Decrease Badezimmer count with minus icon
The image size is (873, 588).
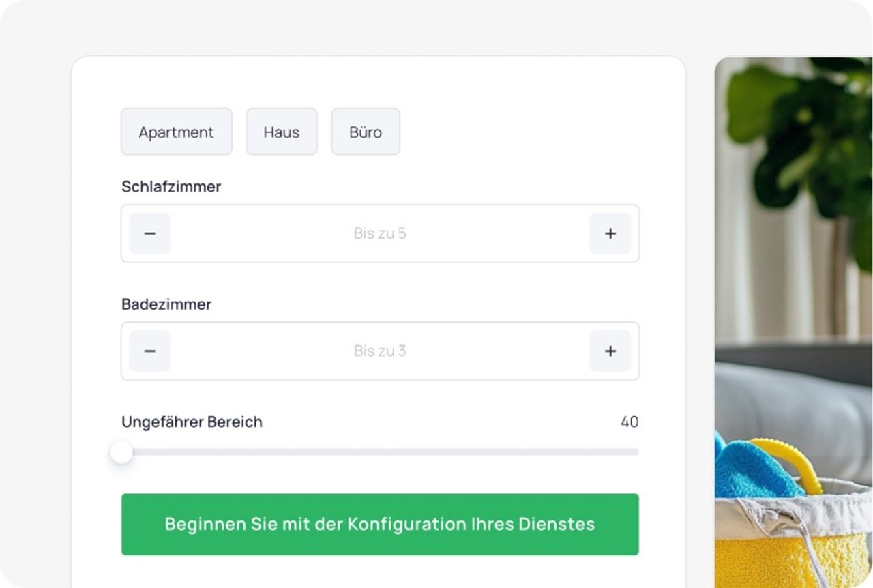click(x=150, y=351)
